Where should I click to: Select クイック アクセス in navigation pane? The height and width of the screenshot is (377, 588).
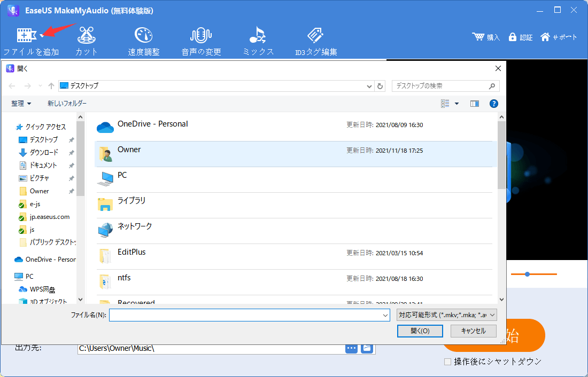pos(41,127)
